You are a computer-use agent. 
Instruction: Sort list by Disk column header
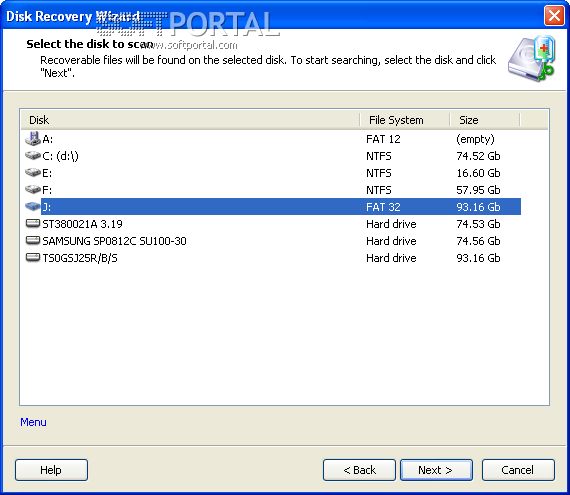click(x=190, y=120)
